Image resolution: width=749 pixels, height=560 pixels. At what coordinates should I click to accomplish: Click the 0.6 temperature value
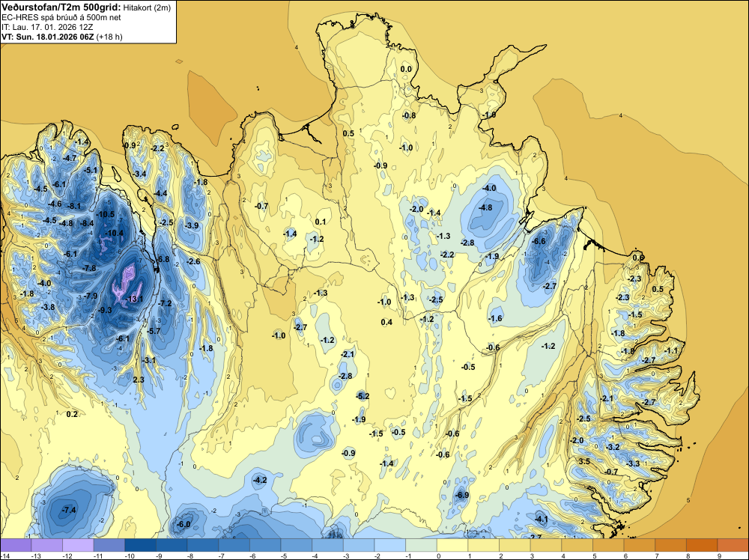point(638,258)
